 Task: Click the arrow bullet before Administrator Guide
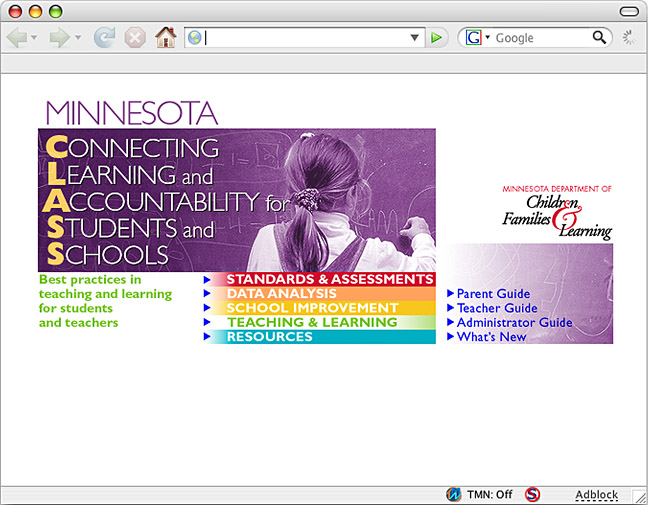(x=450, y=322)
